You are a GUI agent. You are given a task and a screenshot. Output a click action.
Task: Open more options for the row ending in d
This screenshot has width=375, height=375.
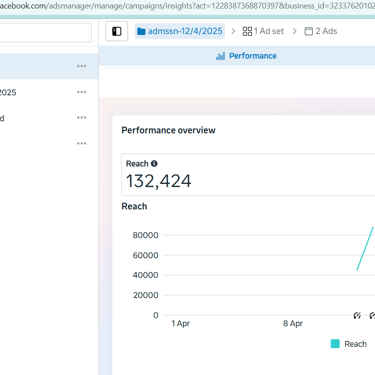pos(82,118)
